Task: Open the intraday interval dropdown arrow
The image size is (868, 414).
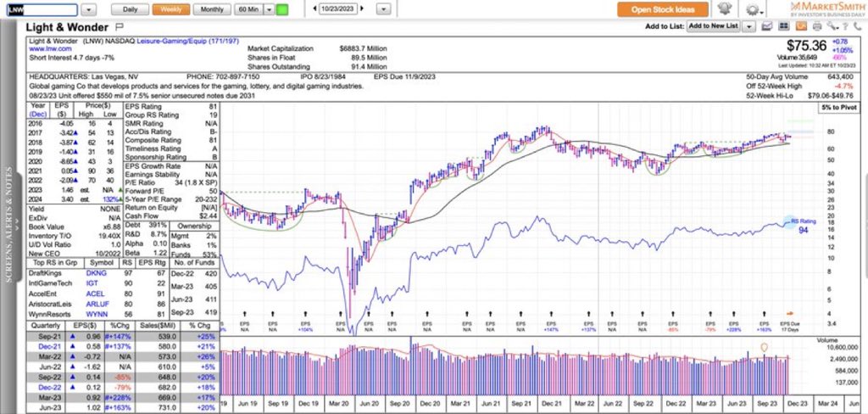Action: click(269, 9)
